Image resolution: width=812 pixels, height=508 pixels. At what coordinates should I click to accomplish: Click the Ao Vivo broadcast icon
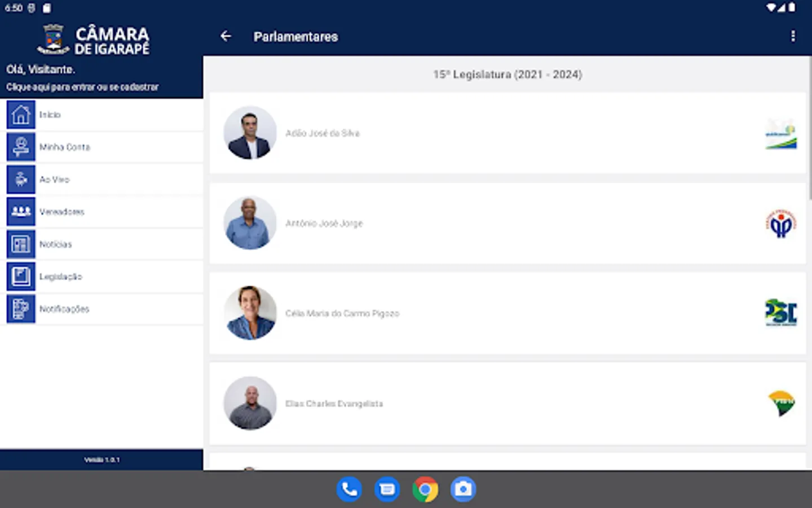point(21,179)
